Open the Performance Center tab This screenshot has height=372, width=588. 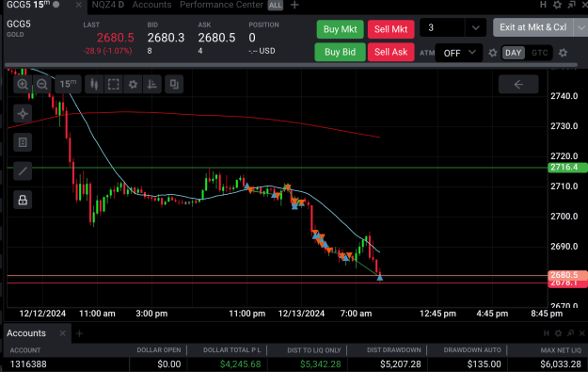tap(221, 5)
